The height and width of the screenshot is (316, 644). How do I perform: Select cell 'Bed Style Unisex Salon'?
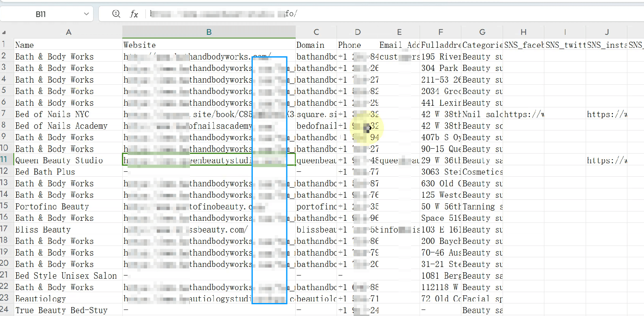[x=68, y=276]
